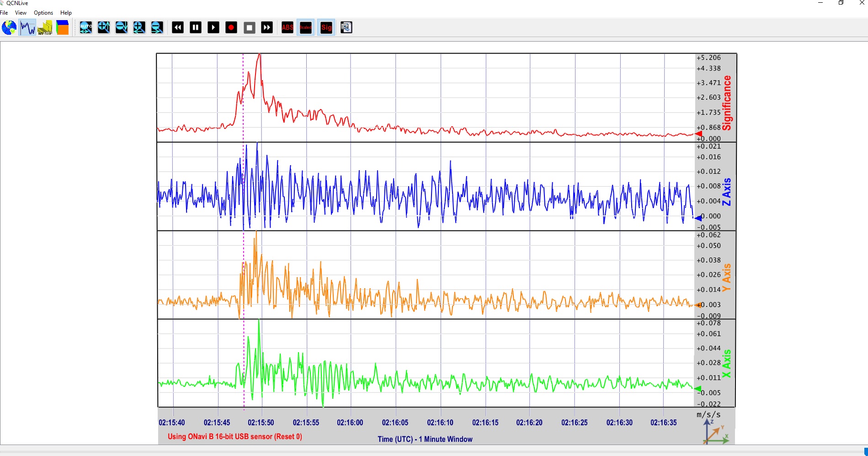Rewind the time window backward
Viewport: 868px width, 456px height.
(178, 27)
